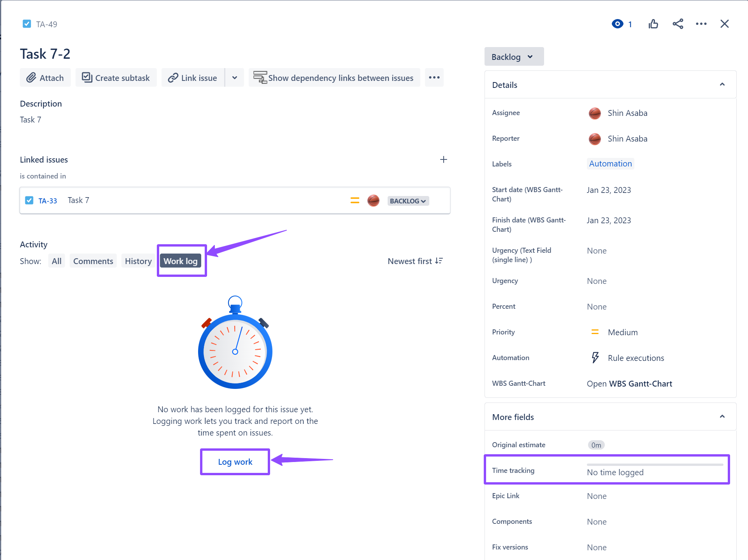
Task: Open the Backlog status dropdown
Action: click(x=514, y=57)
